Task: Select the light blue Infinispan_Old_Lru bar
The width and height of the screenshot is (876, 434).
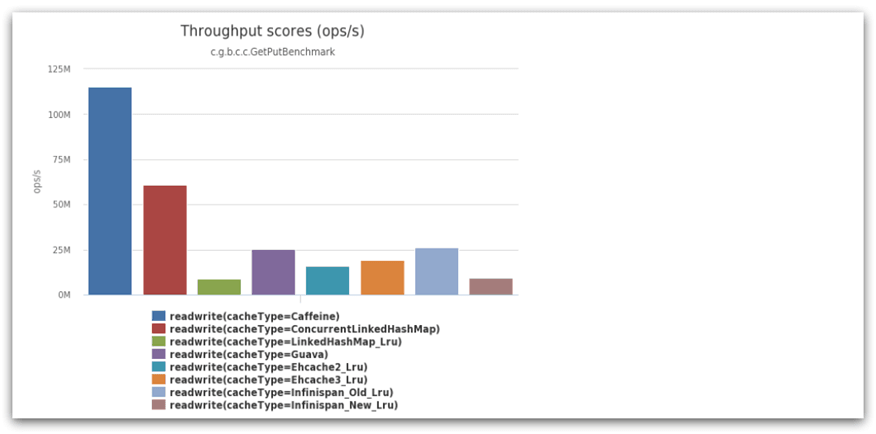Action: coord(436,271)
